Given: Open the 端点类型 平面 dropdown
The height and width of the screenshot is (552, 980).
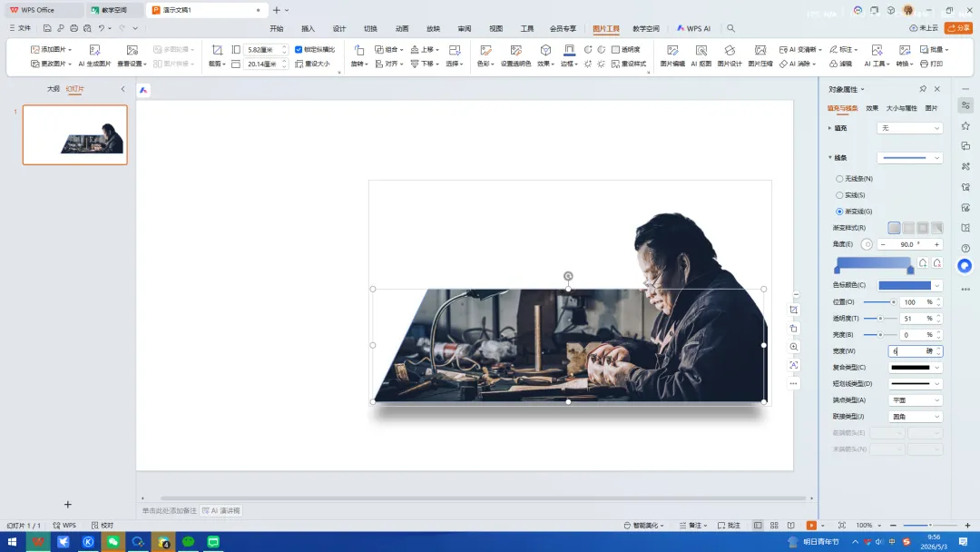Looking at the screenshot, I should tap(915, 400).
